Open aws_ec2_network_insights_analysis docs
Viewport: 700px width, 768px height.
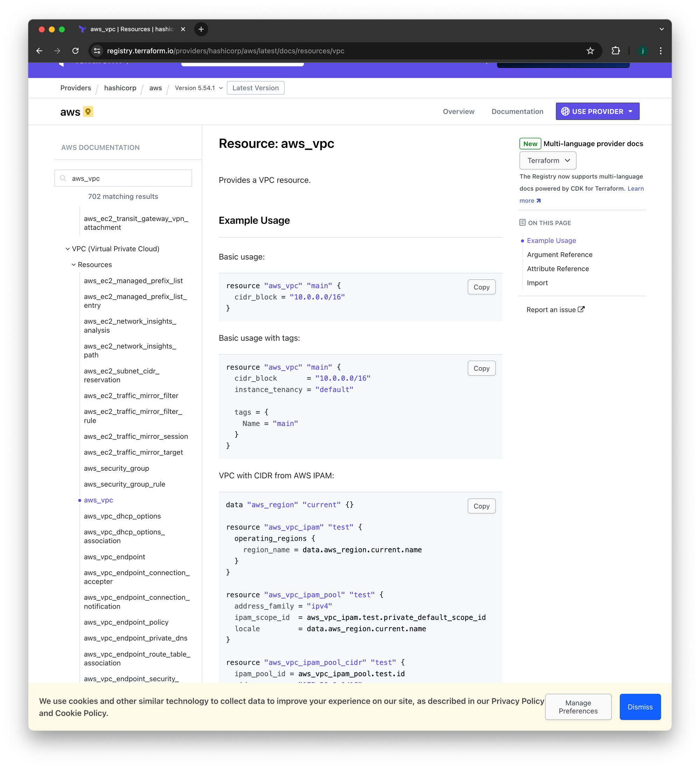click(130, 326)
